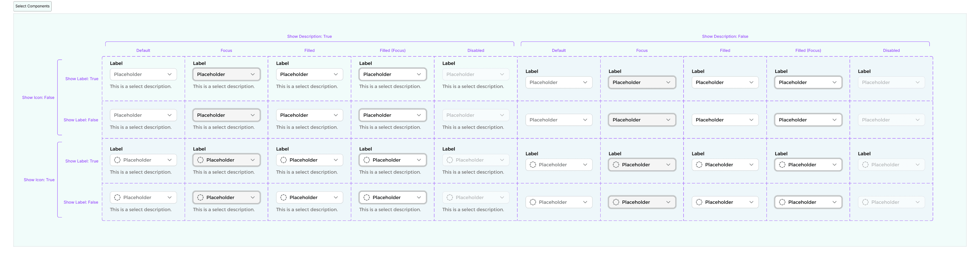The width and height of the screenshot is (980, 260).
Task: Click dashed circle icon in Filled select, bottom row with description
Action: tap(284, 198)
